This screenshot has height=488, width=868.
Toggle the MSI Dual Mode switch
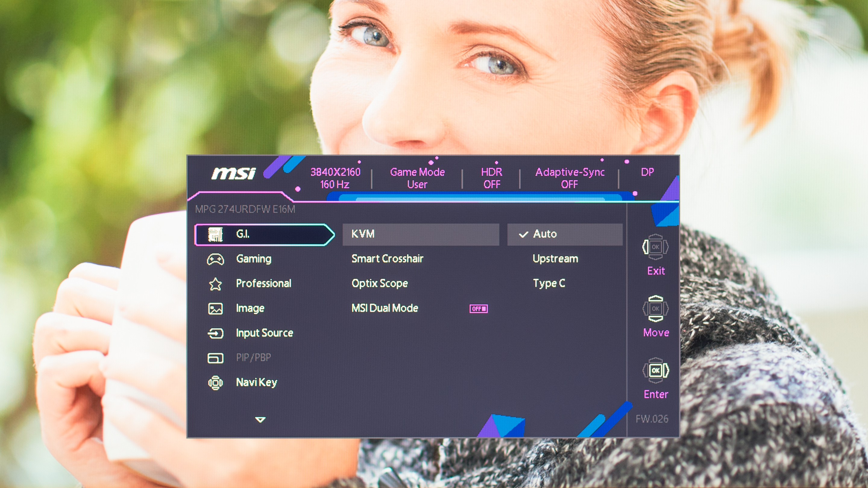479,308
